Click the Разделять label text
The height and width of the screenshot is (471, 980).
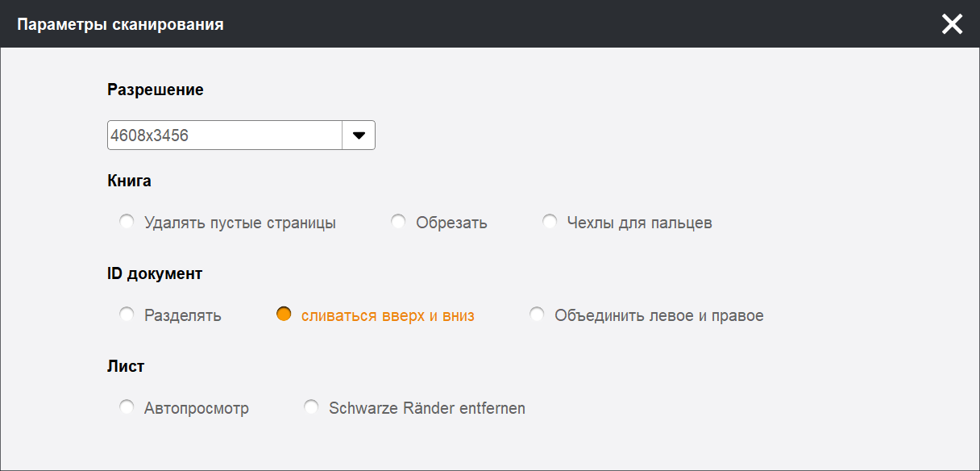point(183,316)
